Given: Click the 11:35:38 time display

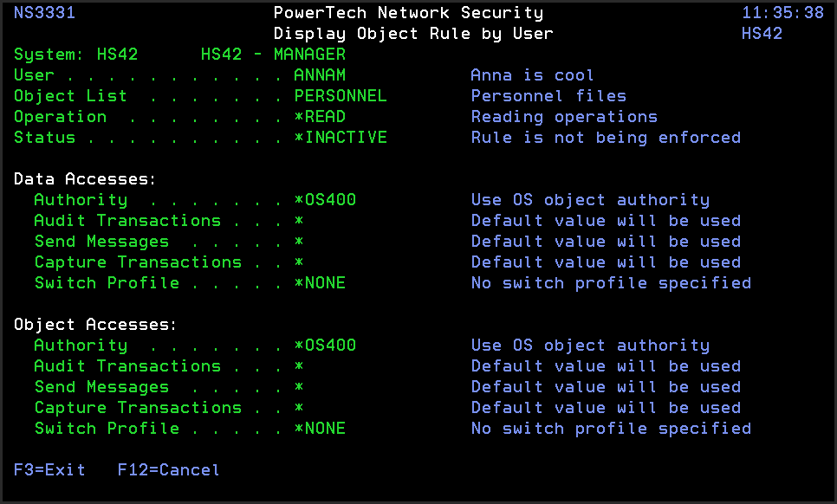Looking at the screenshot, I should 782,13.
